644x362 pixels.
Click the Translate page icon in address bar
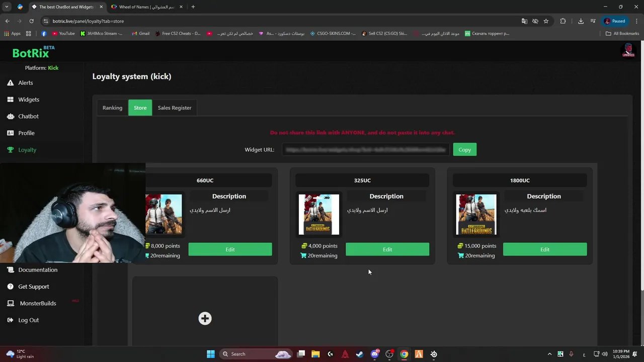[x=524, y=21]
